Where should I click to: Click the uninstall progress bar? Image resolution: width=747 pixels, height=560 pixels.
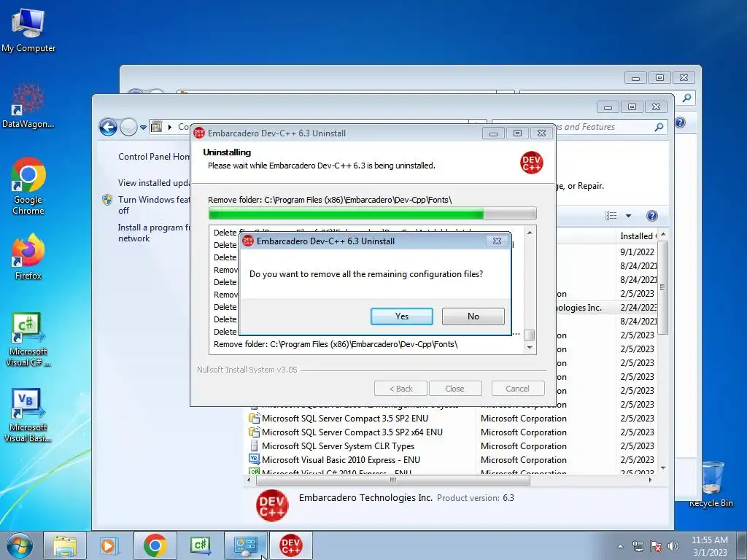pos(372,214)
